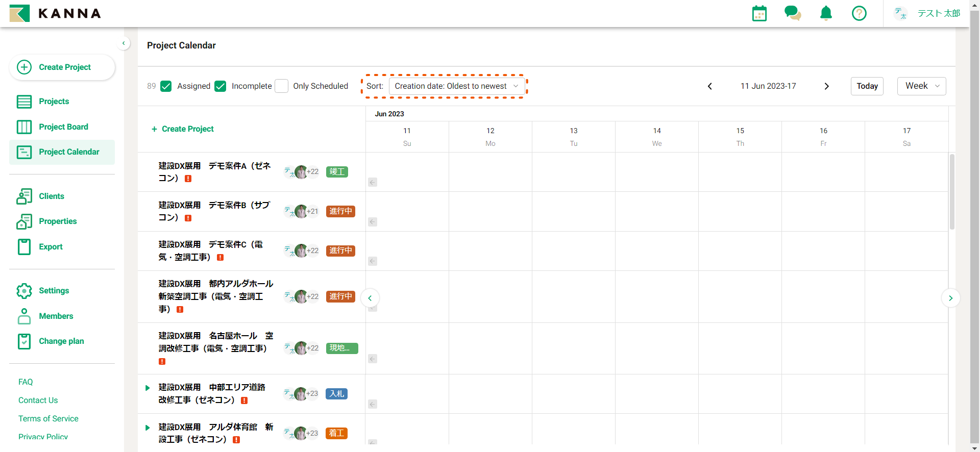
Task: Open Members in the sidebar
Action: coord(56,316)
